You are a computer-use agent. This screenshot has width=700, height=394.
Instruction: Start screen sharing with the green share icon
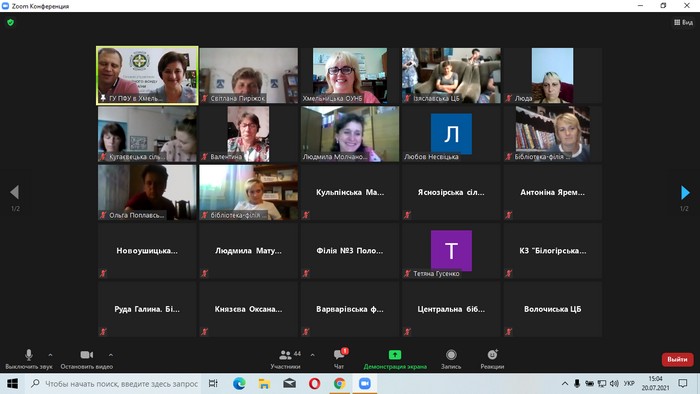395,355
